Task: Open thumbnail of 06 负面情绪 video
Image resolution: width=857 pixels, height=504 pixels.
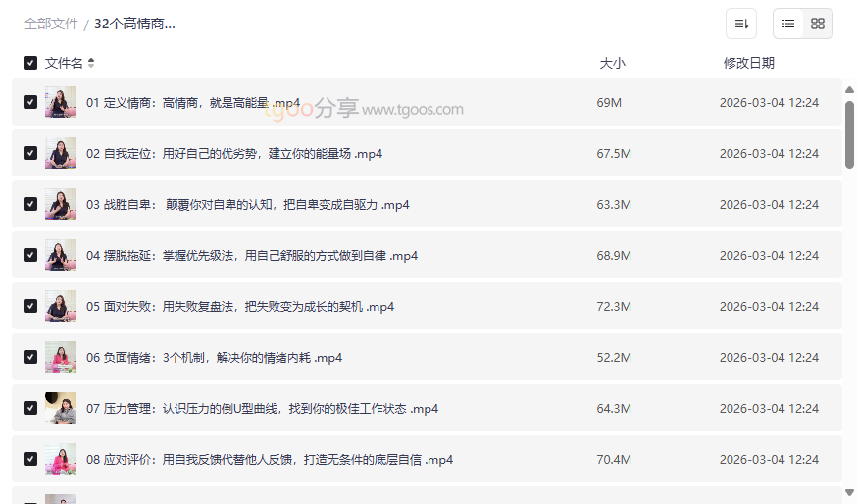Action: point(61,357)
